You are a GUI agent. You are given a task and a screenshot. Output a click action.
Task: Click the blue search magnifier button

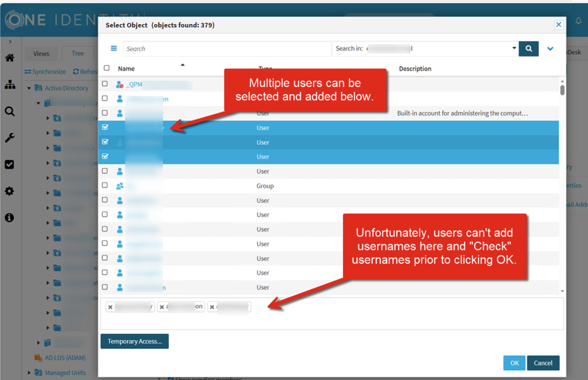coord(529,49)
